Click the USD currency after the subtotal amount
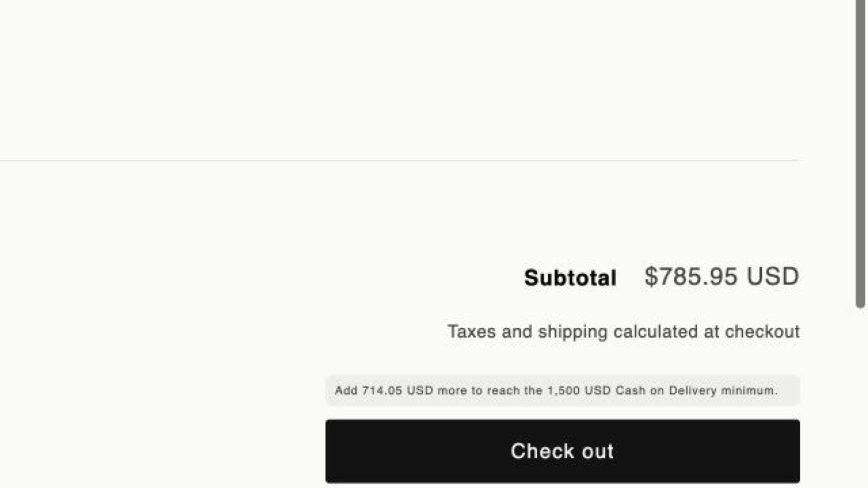 773,277
